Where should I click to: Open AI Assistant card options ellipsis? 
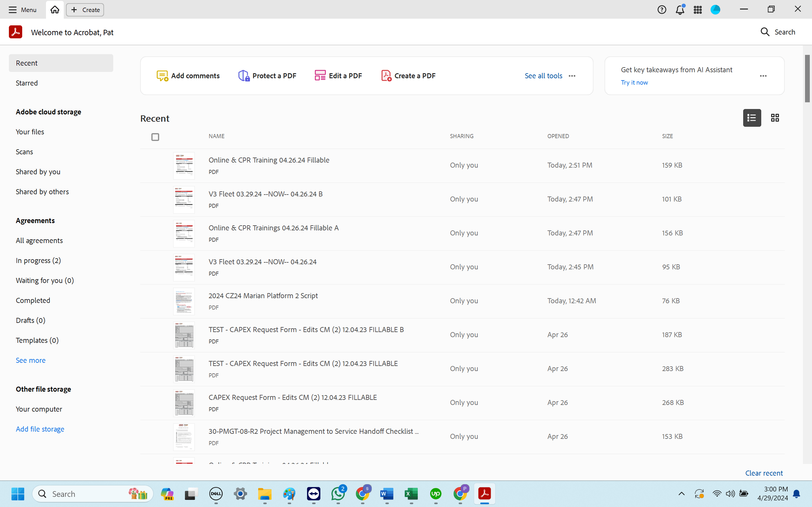763,76
